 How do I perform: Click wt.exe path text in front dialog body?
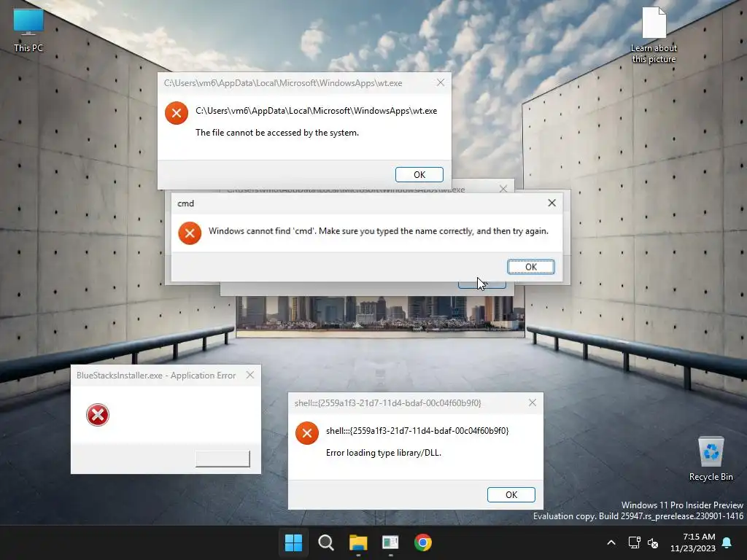click(x=316, y=111)
